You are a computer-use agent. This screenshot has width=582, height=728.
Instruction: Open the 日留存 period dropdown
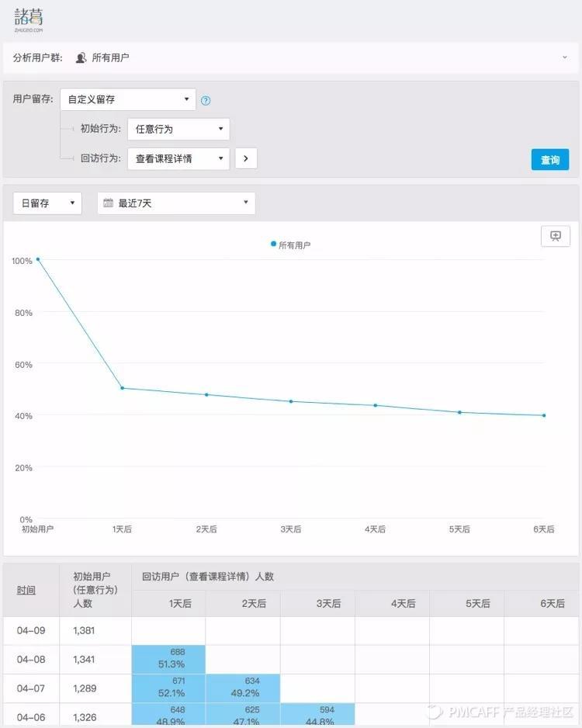(x=48, y=203)
